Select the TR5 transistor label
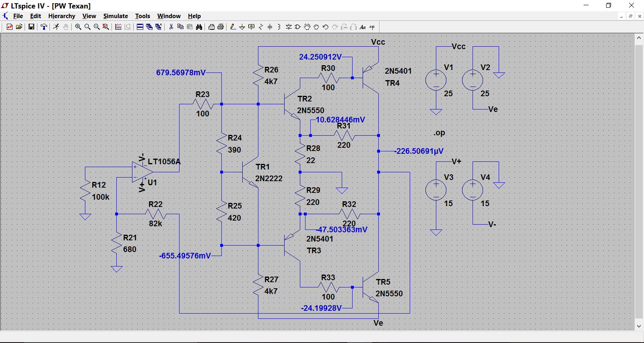 383,282
